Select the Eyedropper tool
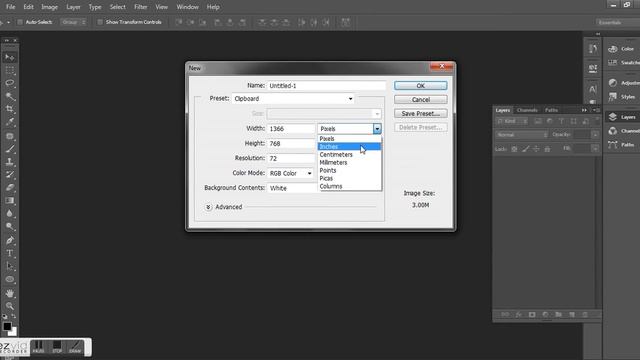The image size is (640, 360). tap(9, 122)
